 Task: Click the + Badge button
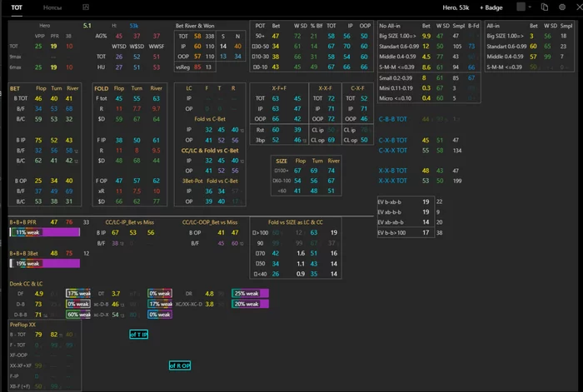click(x=491, y=7)
